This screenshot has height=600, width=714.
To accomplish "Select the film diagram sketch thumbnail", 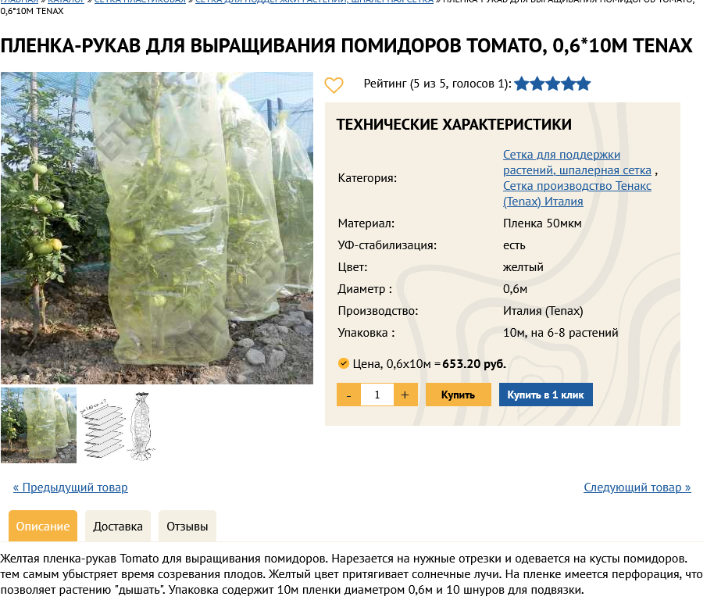I will coord(117,426).
